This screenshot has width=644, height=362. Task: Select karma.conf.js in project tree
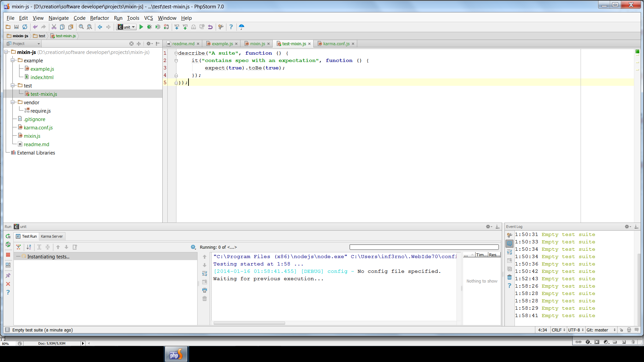(38, 127)
